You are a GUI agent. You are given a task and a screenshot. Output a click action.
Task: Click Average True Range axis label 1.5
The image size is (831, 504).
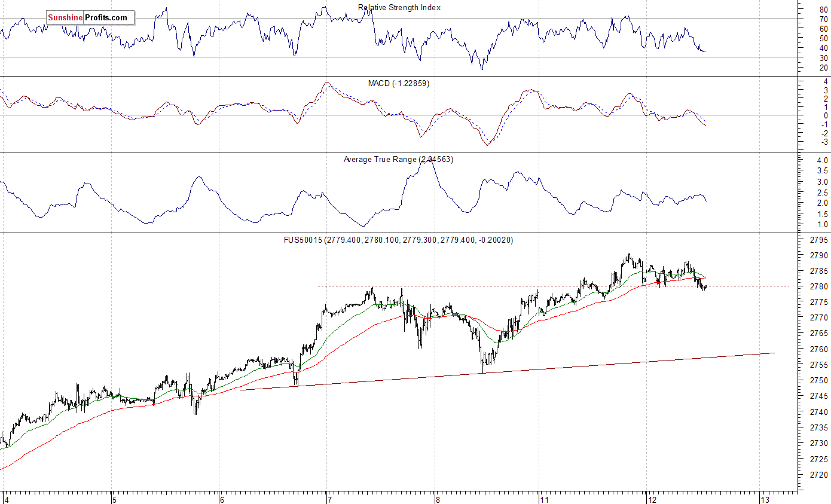[823, 214]
